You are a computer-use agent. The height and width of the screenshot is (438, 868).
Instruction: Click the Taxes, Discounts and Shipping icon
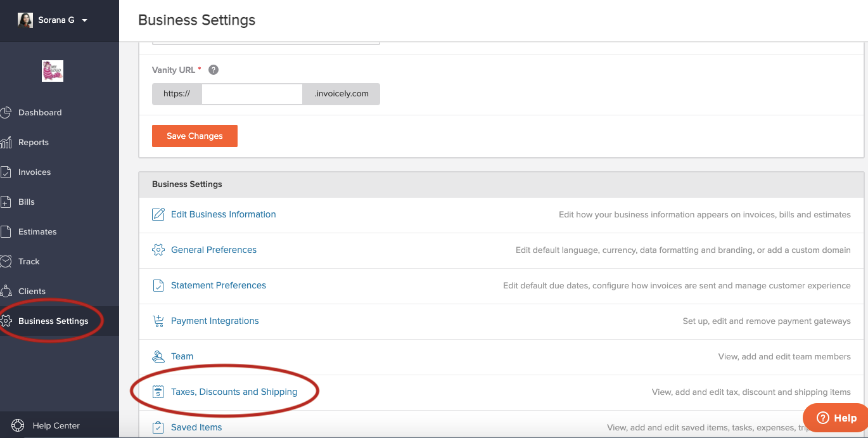click(x=158, y=392)
